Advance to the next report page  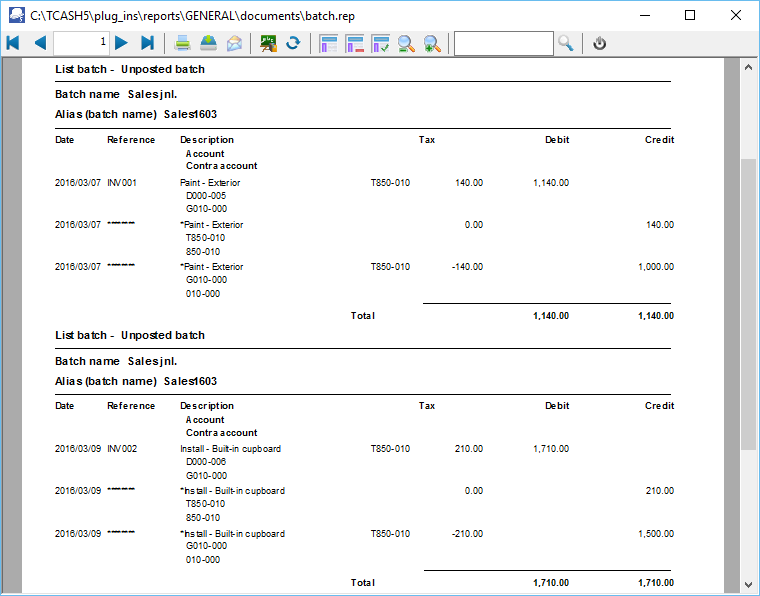121,43
